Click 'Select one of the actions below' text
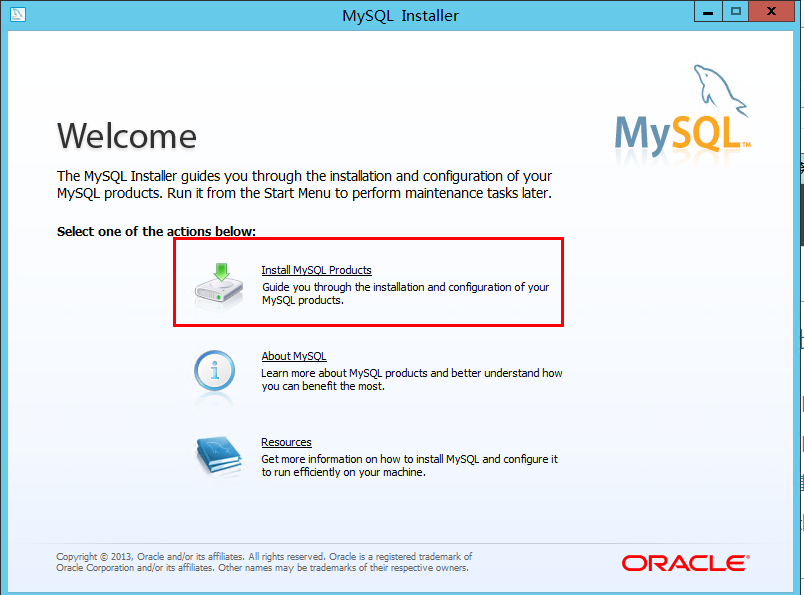 point(156,232)
